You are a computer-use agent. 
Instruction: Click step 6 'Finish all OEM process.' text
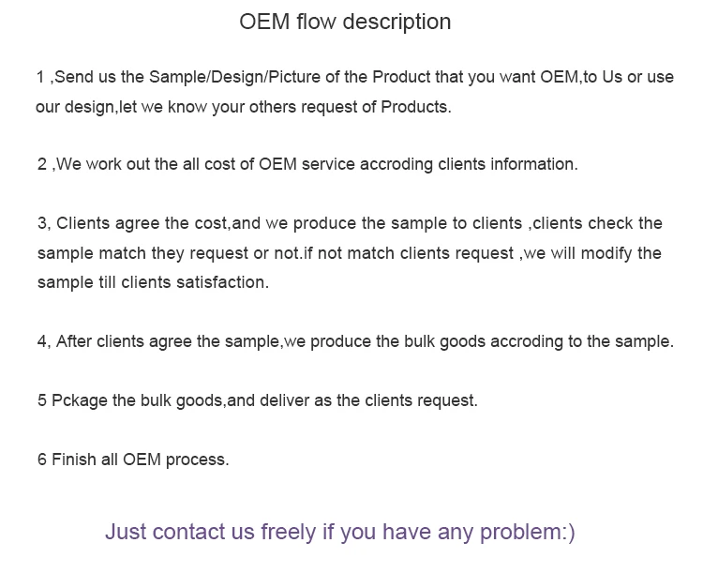pyautogui.click(x=133, y=460)
